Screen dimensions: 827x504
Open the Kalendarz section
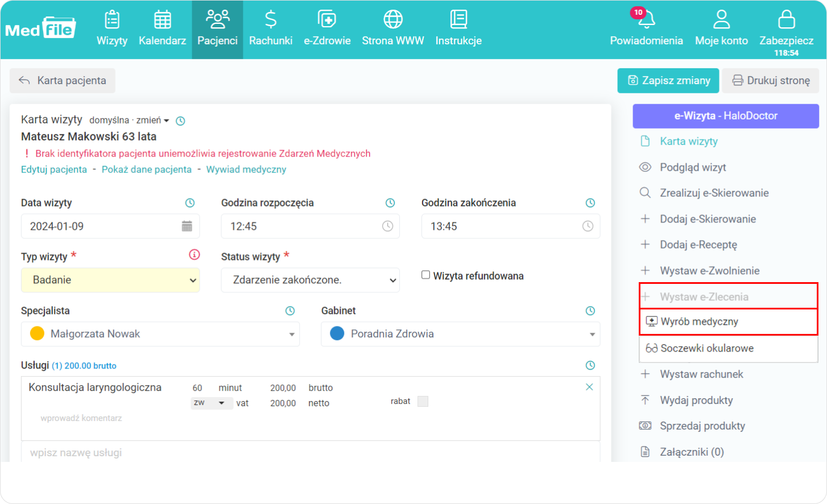tap(162, 28)
